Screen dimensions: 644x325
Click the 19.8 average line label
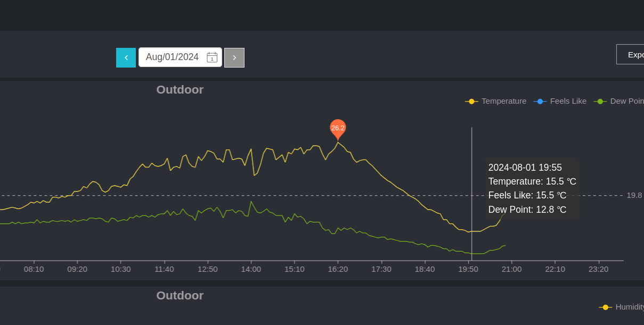[634, 195]
